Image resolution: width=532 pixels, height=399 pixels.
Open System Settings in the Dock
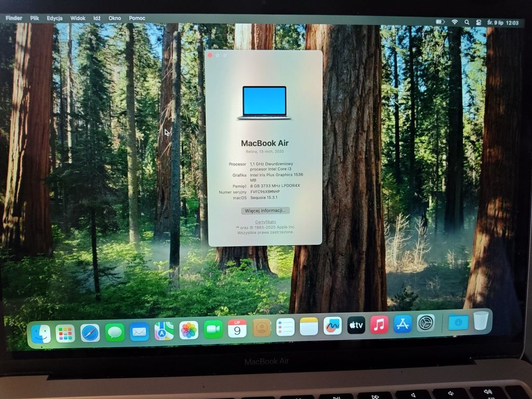(x=425, y=323)
